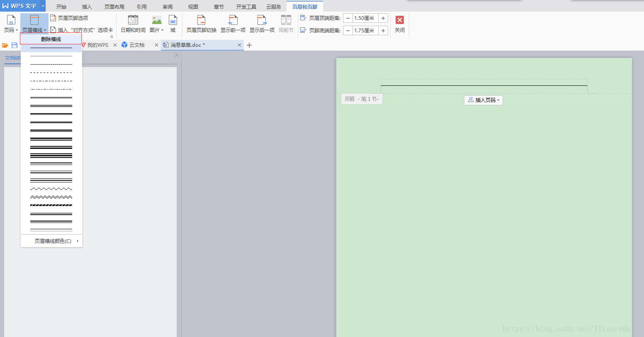Choose the double wavy line style
644x337 pixels.
point(51,197)
